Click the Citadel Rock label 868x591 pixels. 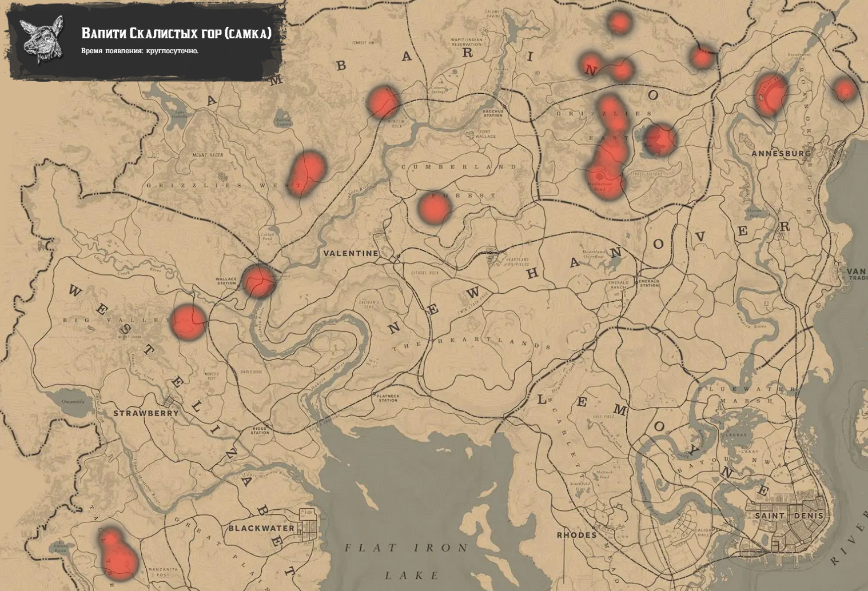point(425,273)
